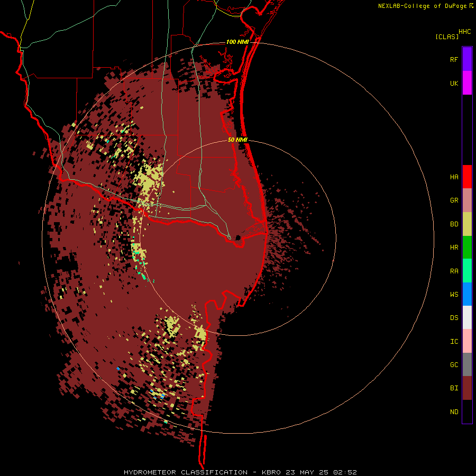Image resolution: width=476 pixels, height=476 pixels.
Task: Click the RA legend label
Action: click(x=454, y=271)
